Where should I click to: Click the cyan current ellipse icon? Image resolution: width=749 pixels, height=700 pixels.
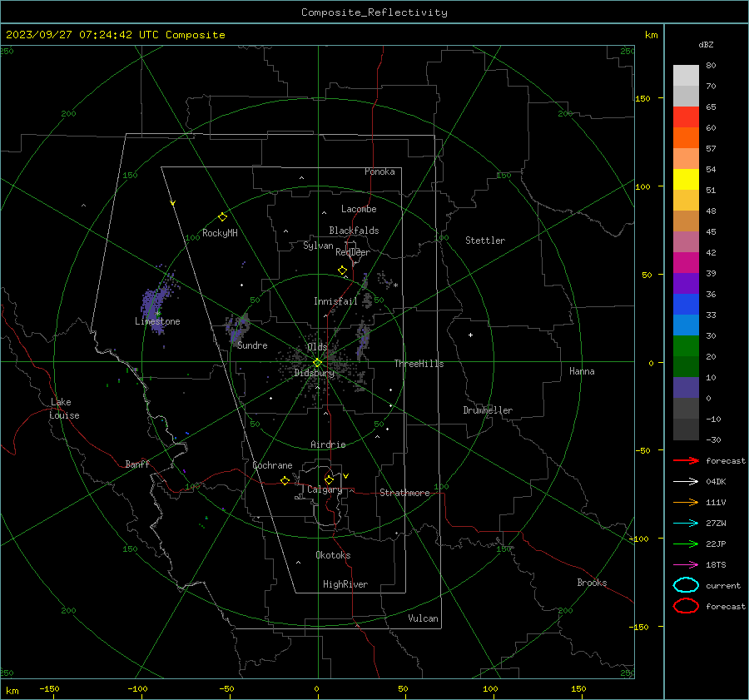(686, 585)
